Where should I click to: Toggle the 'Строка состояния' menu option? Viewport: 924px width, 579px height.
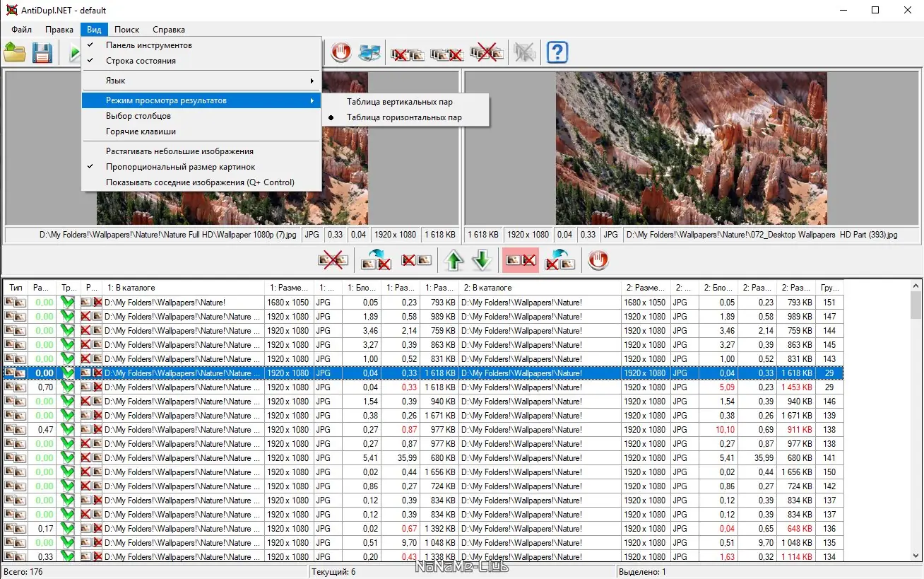[201, 61]
